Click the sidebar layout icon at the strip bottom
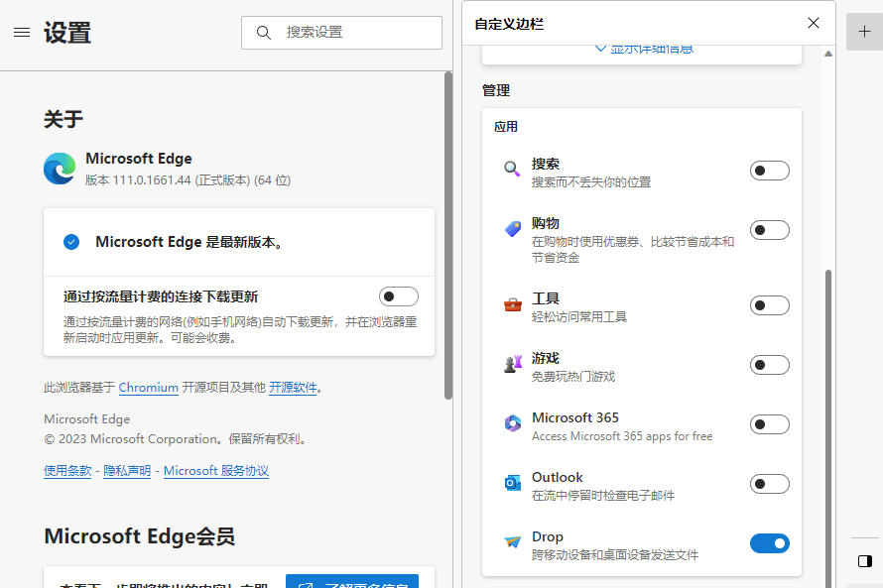 tap(865, 561)
